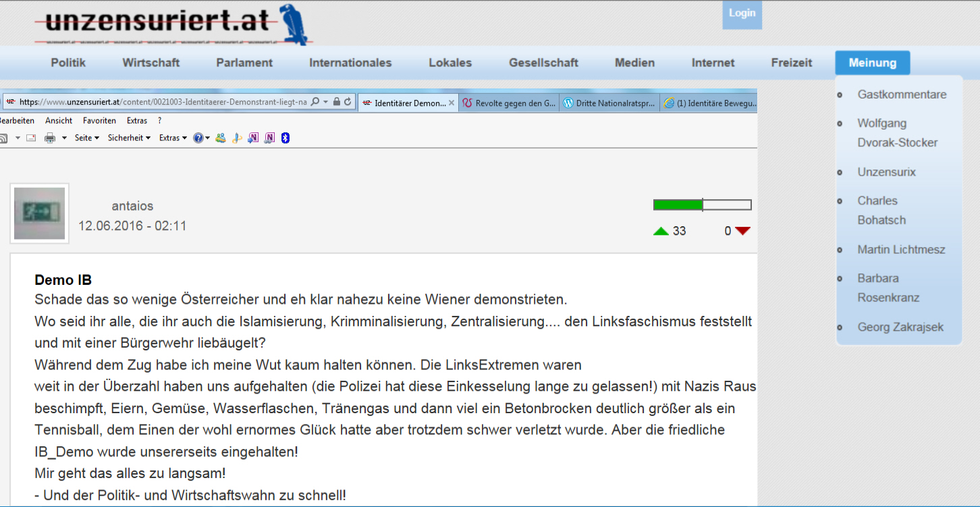This screenshot has height=507, width=980.
Task: Switch to the Dritte Nationalratspr... tab
Action: coord(609,103)
